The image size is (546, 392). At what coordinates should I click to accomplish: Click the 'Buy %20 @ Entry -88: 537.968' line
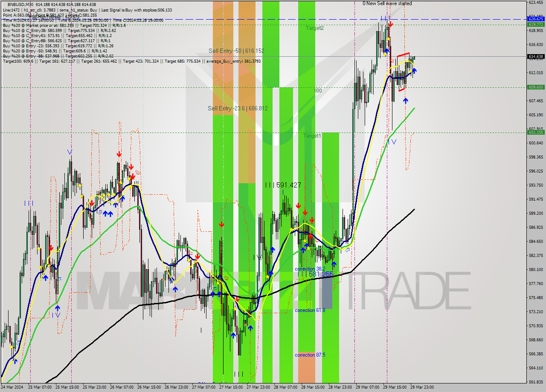coord(58,56)
